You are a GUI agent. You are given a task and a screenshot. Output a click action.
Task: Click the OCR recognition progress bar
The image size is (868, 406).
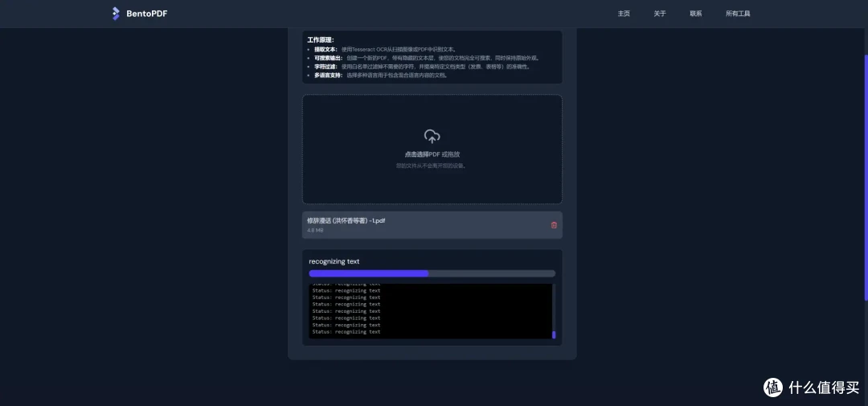(432, 273)
